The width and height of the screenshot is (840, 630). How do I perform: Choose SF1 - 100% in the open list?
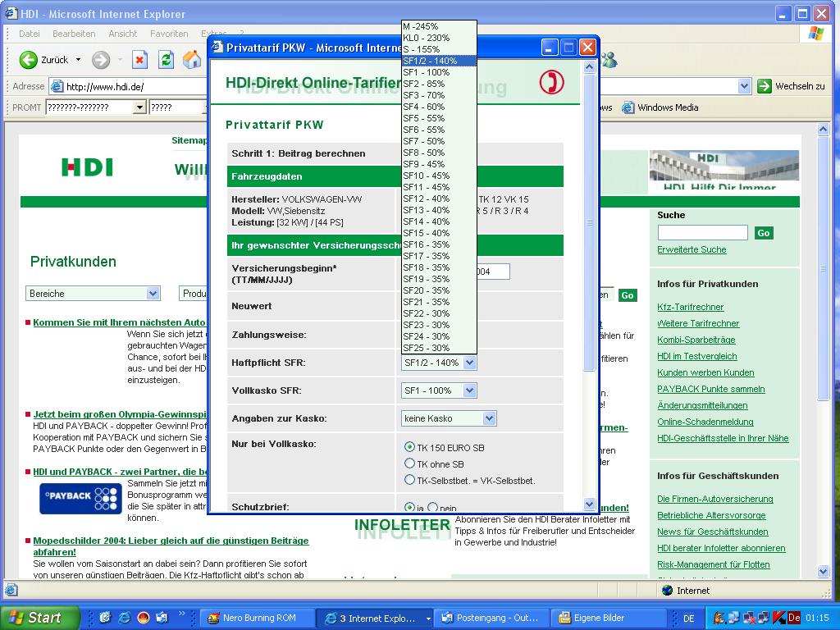pos(439,72)
